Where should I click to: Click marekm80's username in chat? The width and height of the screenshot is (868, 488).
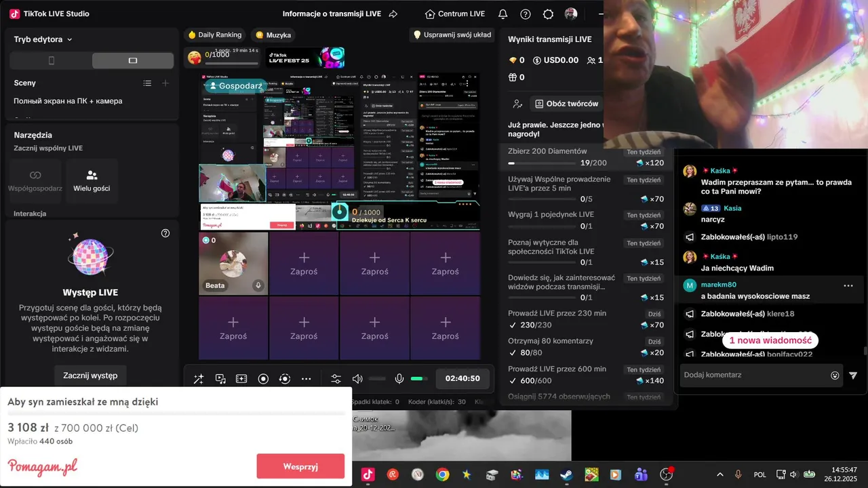[x=718, y=285]
